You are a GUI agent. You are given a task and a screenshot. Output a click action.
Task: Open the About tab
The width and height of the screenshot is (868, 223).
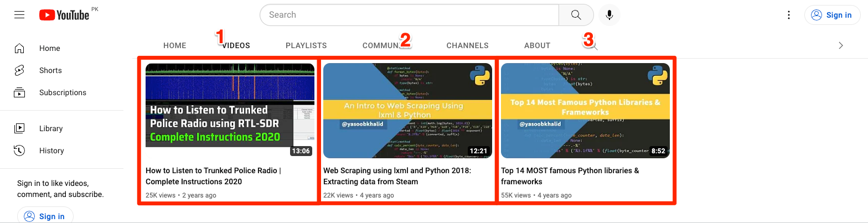(x=537, y=46)
